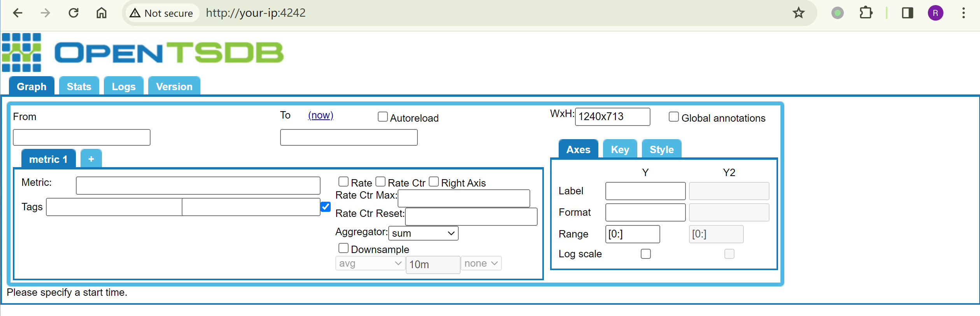This screenshot has height=316, width=980.
Task: Enable the Downsample checkbox
Action: tap(343, 248)
